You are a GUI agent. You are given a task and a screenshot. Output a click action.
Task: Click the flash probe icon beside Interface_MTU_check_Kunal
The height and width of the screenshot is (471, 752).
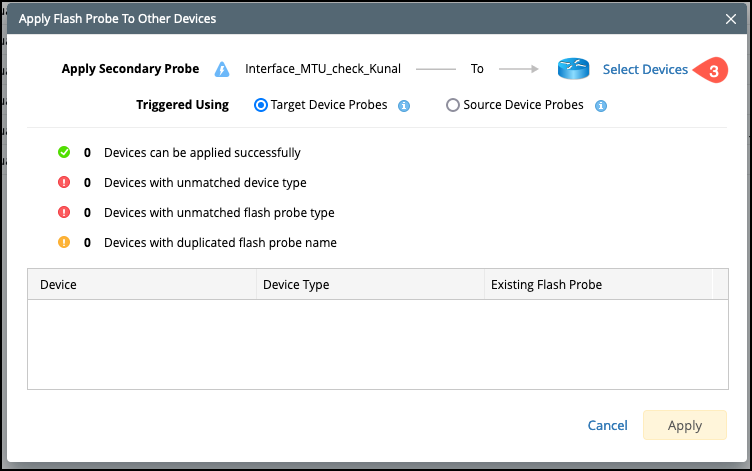222,70
